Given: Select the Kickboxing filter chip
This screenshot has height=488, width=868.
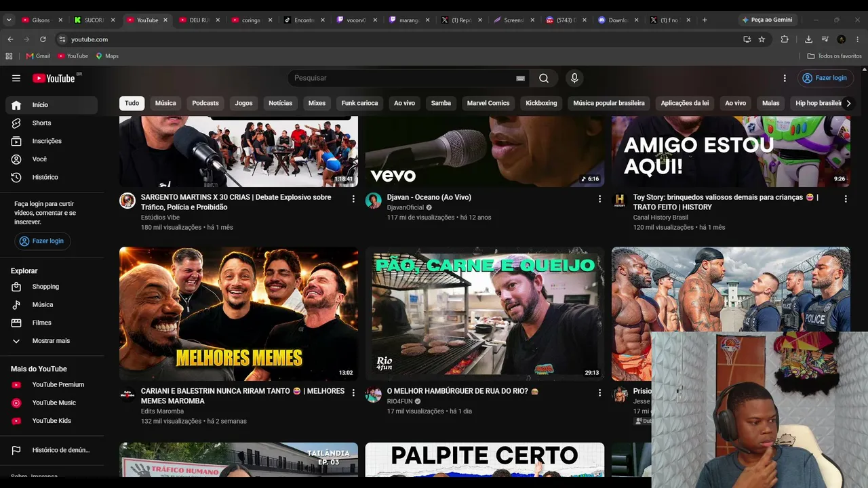Looking at the screenshot, I should point(541,103).
